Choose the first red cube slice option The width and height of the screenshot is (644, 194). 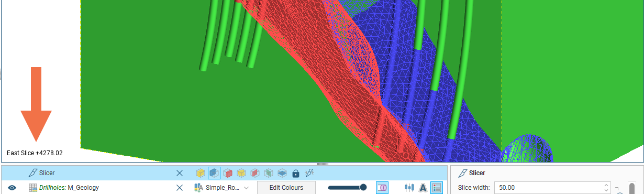click(x=227, y=173)
